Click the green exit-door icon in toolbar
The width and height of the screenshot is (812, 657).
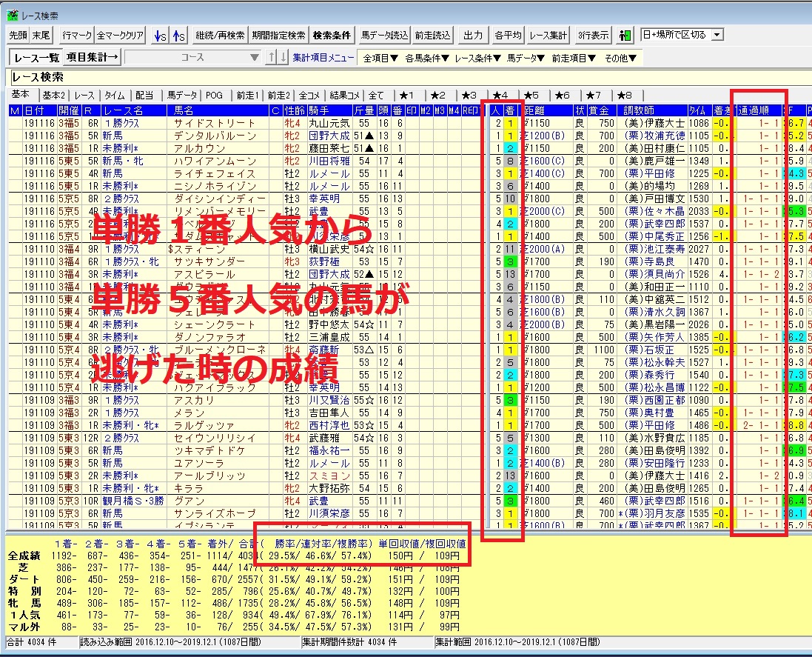(625, 36)
